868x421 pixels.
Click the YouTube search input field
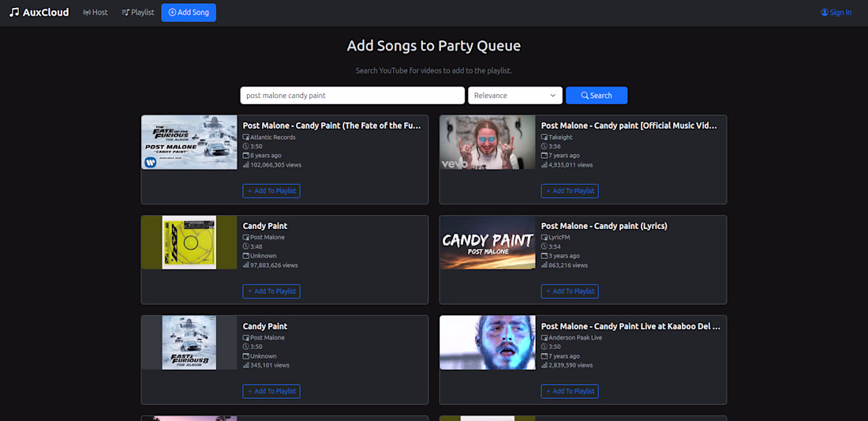352,96
